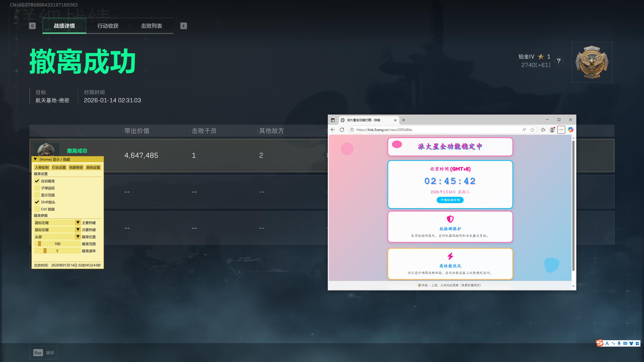
Task: Click the rank help question mark
Action: (559, 61)
